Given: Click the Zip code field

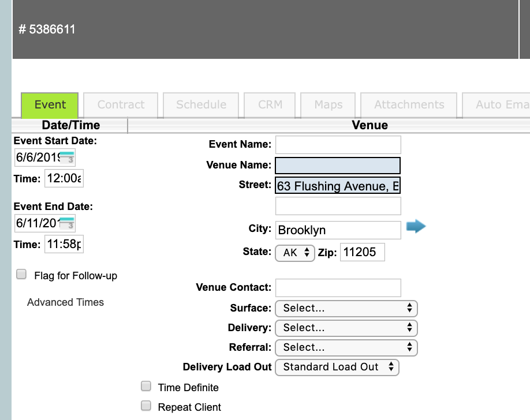Looking at the screenshot, I should [362, 253].
